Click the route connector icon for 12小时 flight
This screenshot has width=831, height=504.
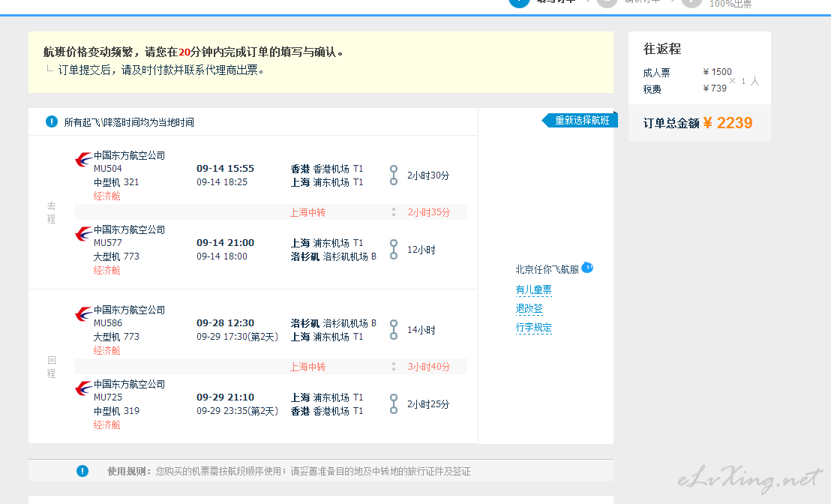tap(393, 250)
